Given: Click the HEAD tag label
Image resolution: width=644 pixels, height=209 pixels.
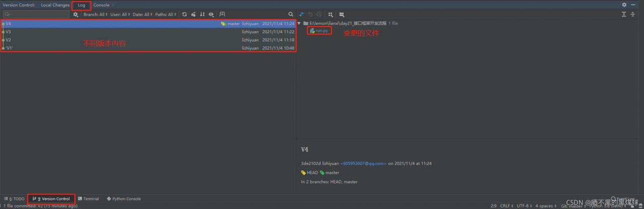Looking at the screenshot, I should pyautogui.click(x=309, y=173).
